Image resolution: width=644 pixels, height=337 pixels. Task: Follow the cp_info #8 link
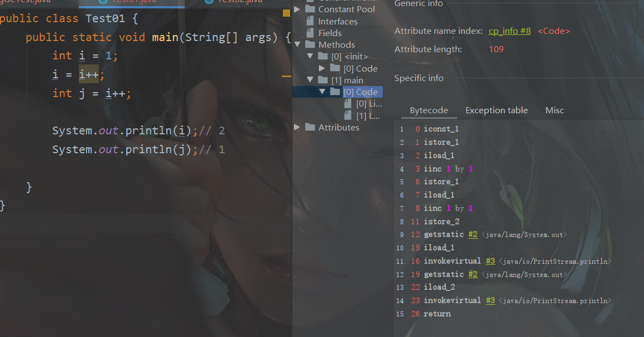tap(509, 31)
